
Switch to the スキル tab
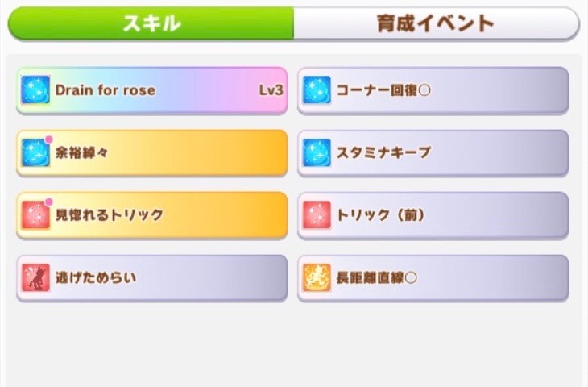coord(151,23)
